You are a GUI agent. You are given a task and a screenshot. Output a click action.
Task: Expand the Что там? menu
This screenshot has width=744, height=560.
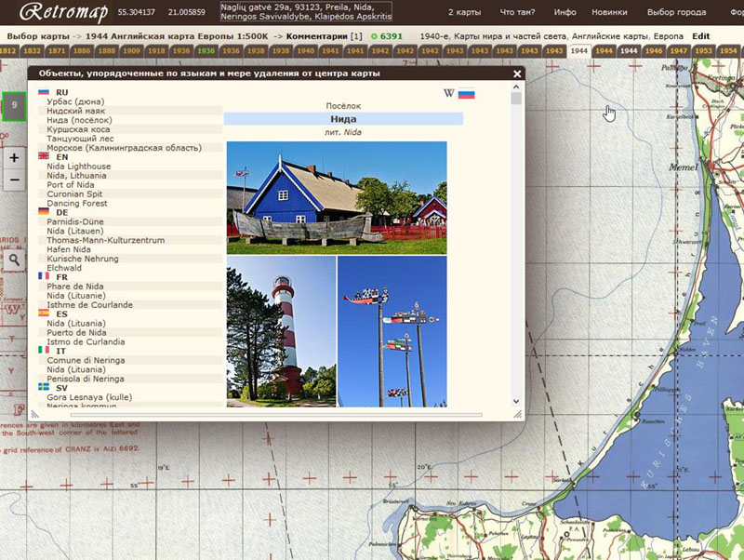[518, 13]
